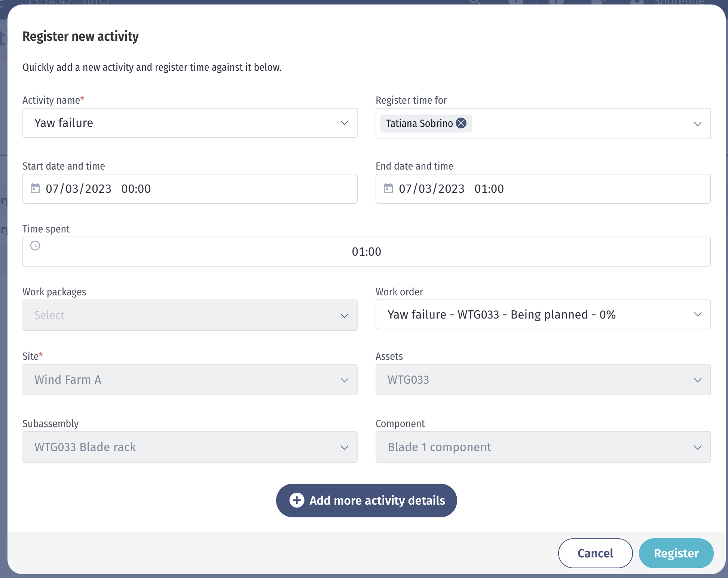This screenshot has width=728, height=578.
Task: Open Work packages Select dropdown
Action: (190, 315)
